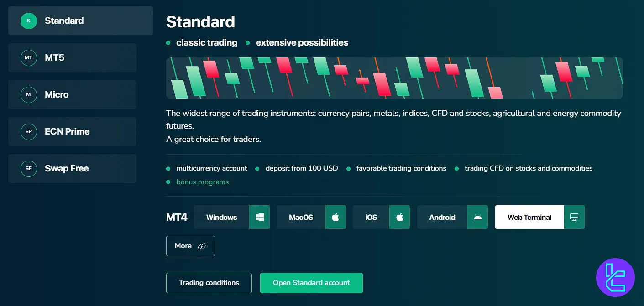
Task: Click the chain link icon in More
Action: pyautogui.click(x=202, y=246)
